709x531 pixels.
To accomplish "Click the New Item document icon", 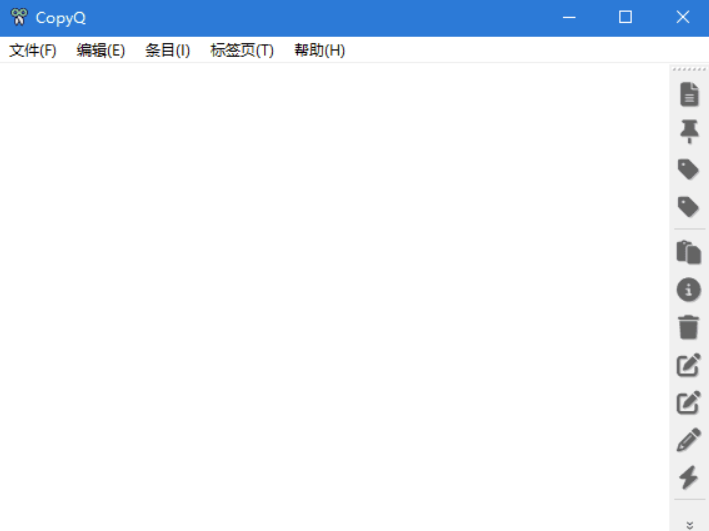I will click(x=688, y=94).
